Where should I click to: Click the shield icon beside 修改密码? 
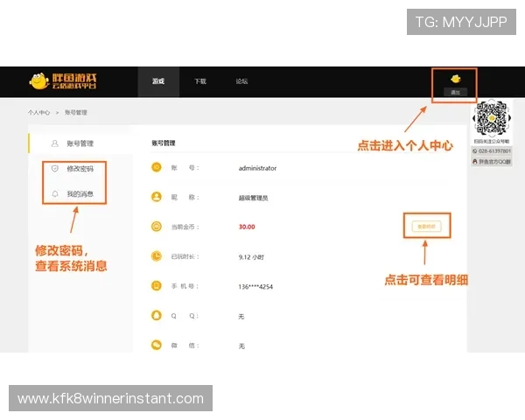click(x=55, y=168)
